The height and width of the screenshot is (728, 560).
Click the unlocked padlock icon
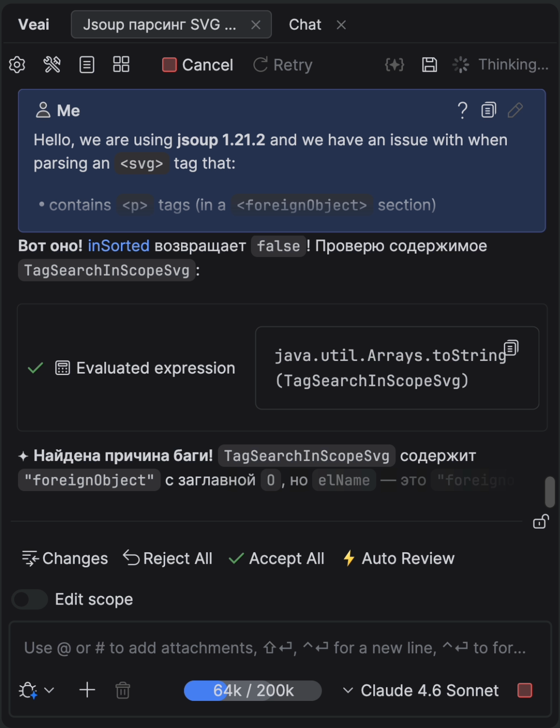(x=540, y=522)
